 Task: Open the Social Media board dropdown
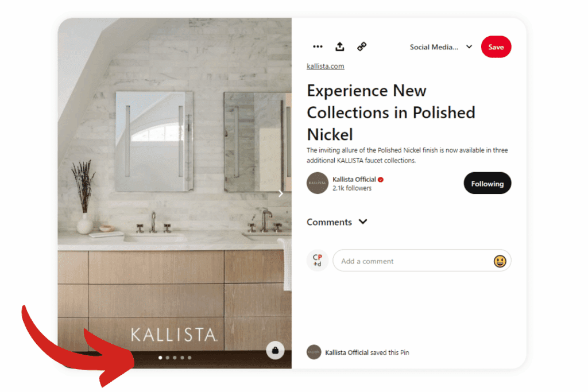440,47
